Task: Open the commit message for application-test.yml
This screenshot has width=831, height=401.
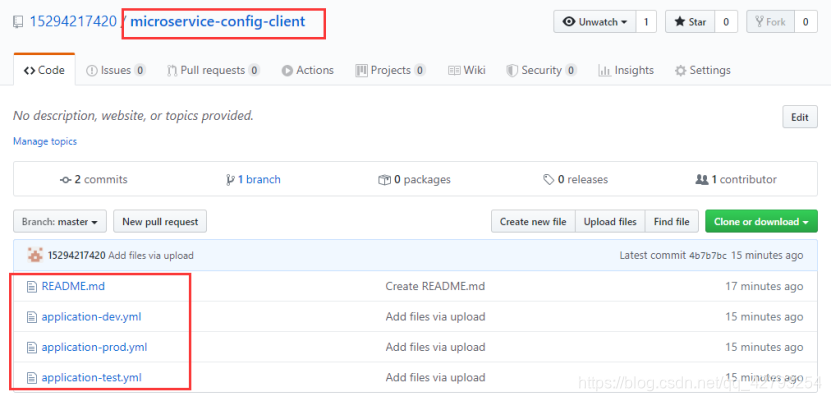Action: [435, 378]
